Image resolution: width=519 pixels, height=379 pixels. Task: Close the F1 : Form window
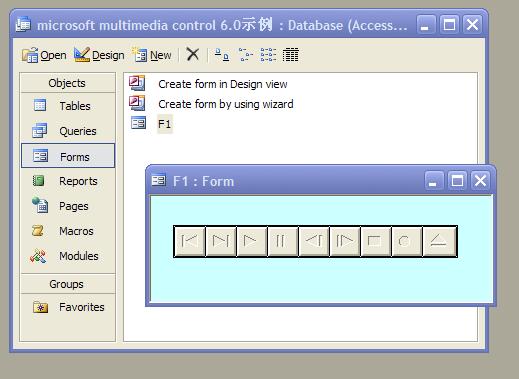click(480, 181)
